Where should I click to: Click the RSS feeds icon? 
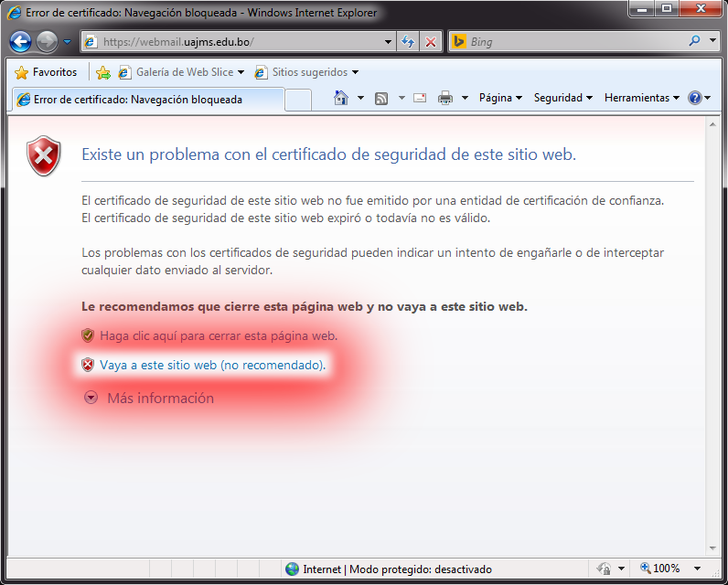(x=381, y=98)
